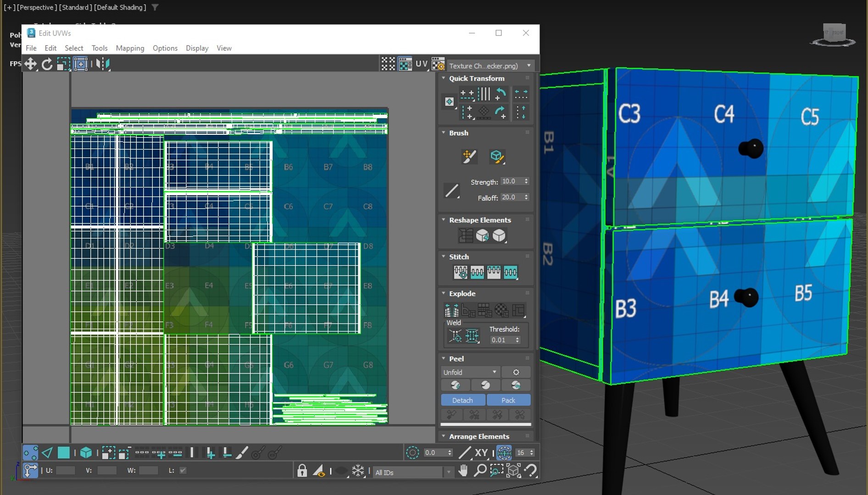Open the Display menu
The height and width of the screenshot is (495, 868).
point(197,48)
